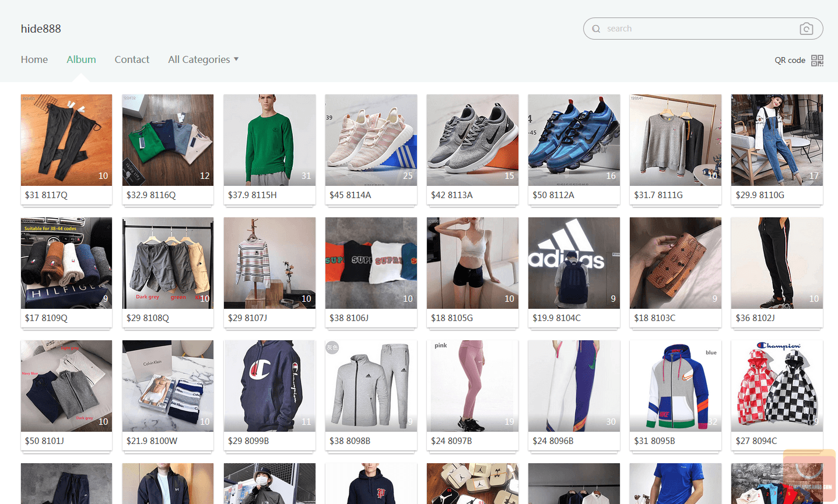The image size is (838, 504).
Task: Click the $38 8098B caption
Action: point(350,441)
